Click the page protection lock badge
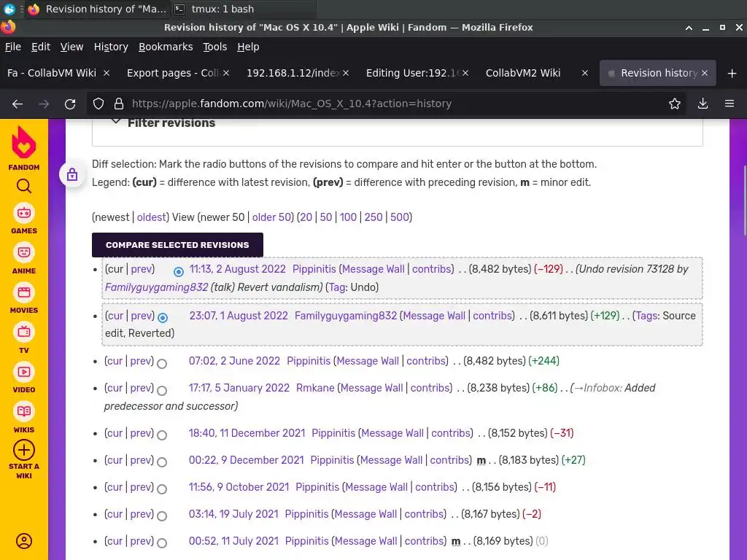Image resolution: width=747 pixels, height=560 pixels. (72, 174)
